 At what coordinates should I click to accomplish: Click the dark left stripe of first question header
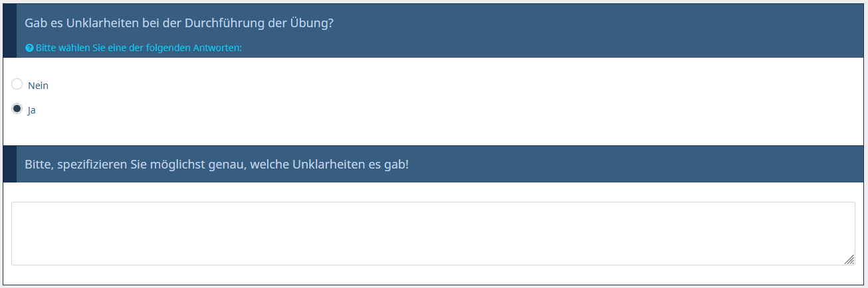[9, 31]
